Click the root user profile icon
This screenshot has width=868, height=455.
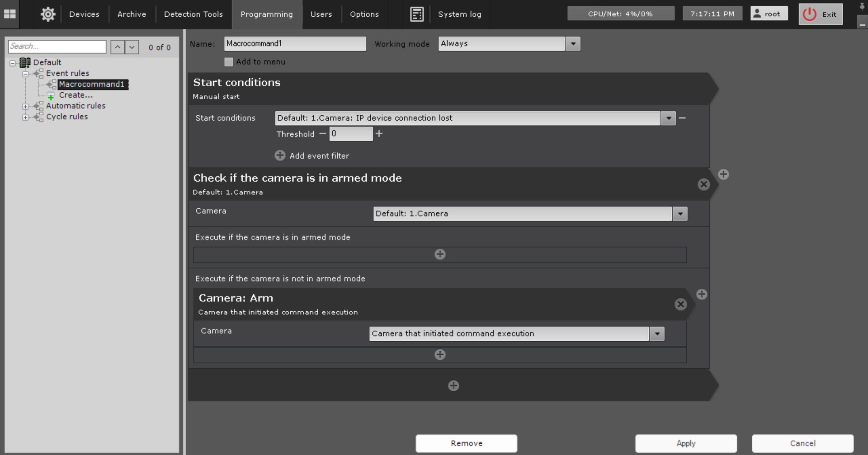(x=757, y=14)
